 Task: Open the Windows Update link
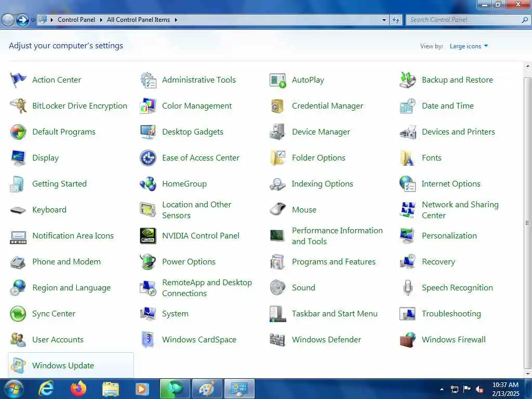pyautogui.click(x=63, y=366)
